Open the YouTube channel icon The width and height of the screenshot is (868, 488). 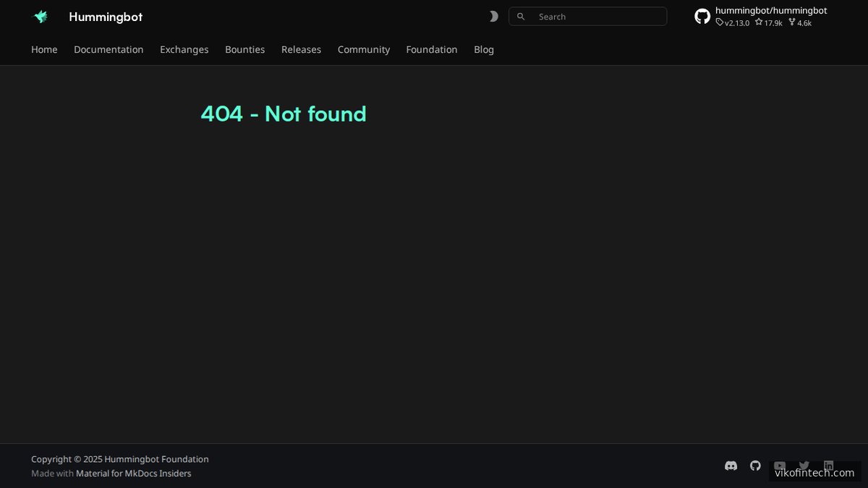pos(780,466)
